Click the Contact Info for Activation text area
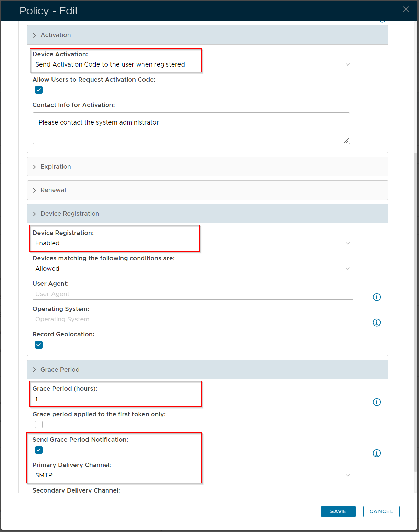The image size is (419, 532). [x=191, y=128]
